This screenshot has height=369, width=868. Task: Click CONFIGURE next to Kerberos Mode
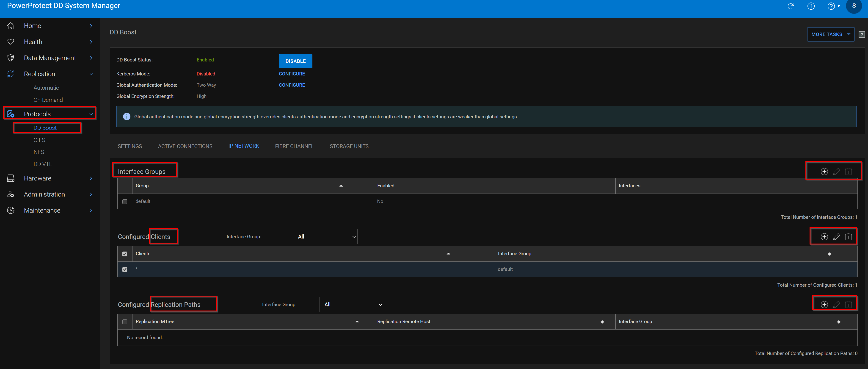pos(292,74)
